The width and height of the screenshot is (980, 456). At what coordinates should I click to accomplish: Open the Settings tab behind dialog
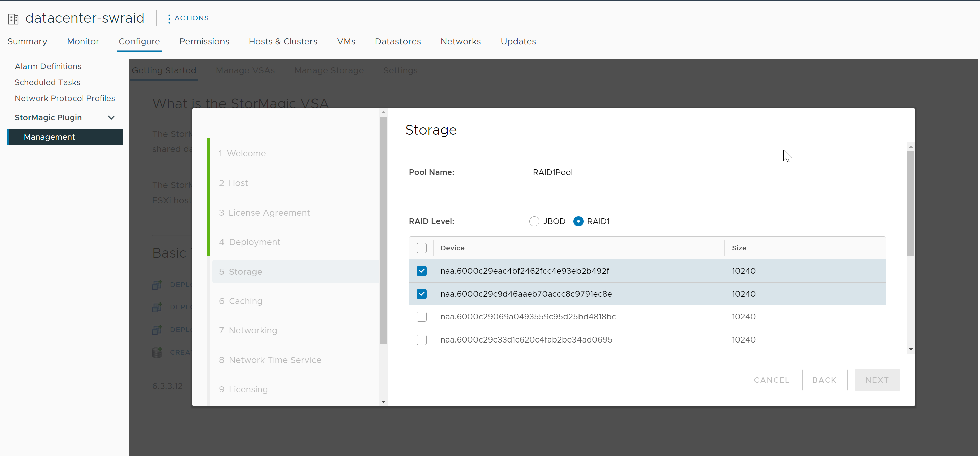click(400, 70)
